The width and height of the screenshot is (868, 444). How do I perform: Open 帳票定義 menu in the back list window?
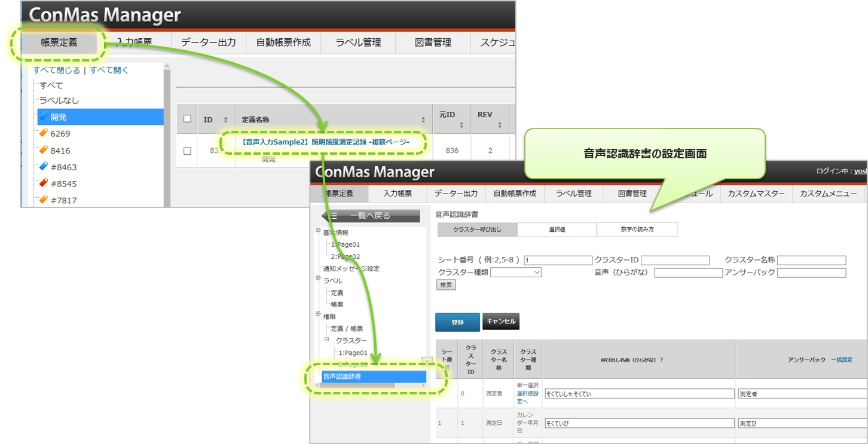point(59,42)
